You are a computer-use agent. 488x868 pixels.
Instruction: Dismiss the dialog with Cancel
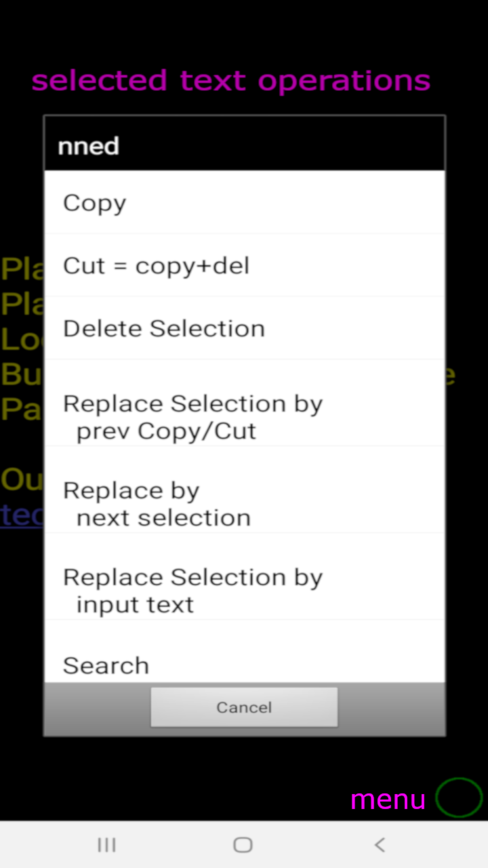tap(244, 707)
